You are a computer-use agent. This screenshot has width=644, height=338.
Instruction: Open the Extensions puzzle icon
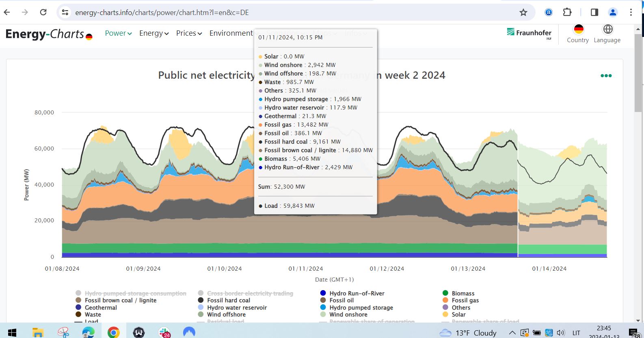(567, 12)
